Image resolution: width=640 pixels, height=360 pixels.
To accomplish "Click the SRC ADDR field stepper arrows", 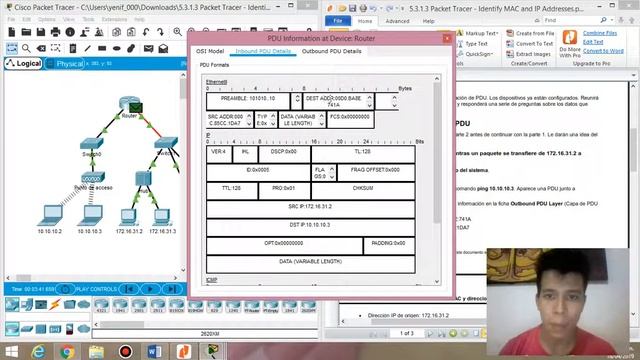I will (249, 120).
